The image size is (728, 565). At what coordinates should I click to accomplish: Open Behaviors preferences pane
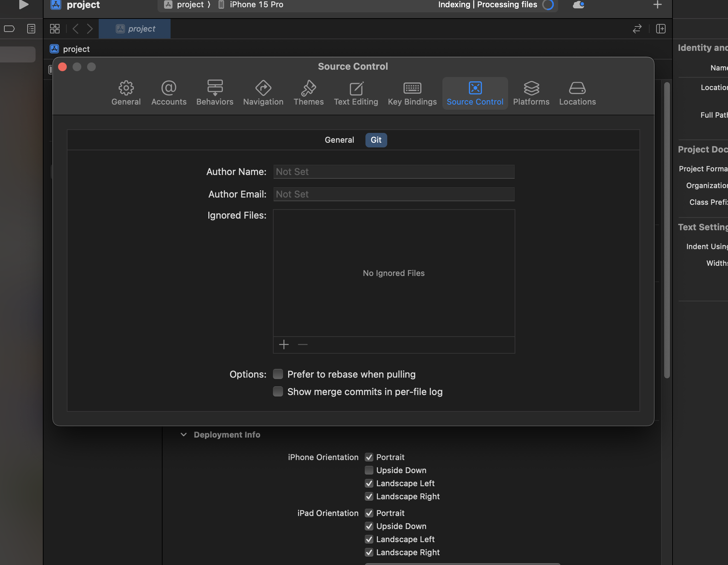215,93
